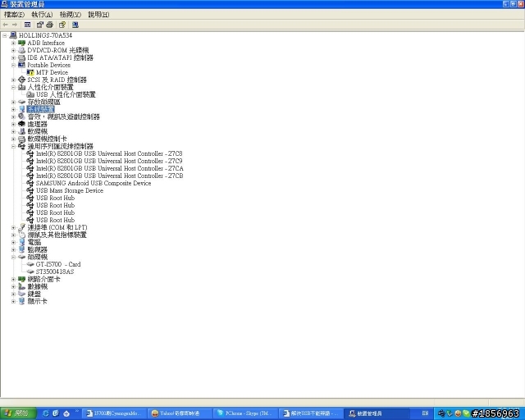Image resolution: width=525 pixels, height=420 pixels.
Task: Expand the 連接埠 (COM 和 LPT) node
Action: [x=13, y=228]
